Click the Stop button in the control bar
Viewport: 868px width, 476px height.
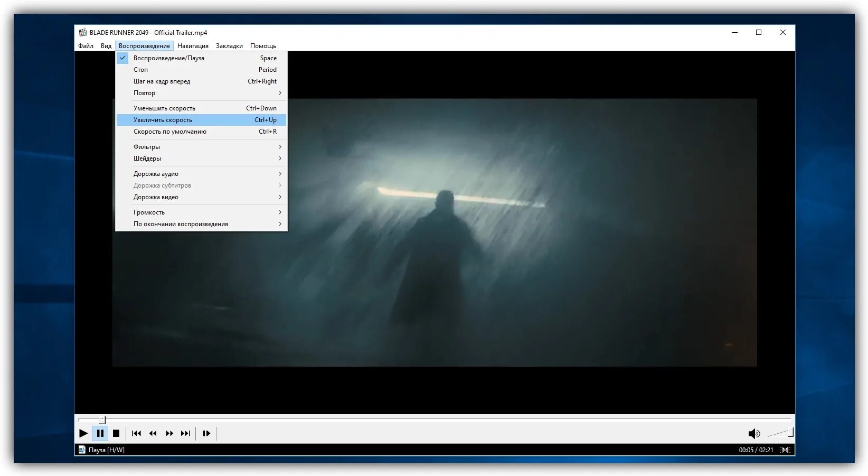coord(116,433)
